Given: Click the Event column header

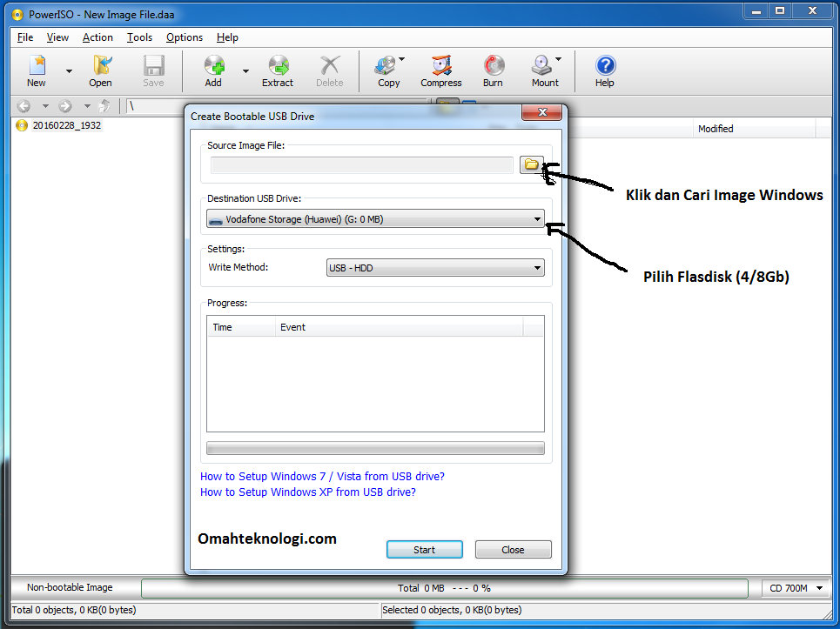Looking at the screenshot, I should [399, 327].
